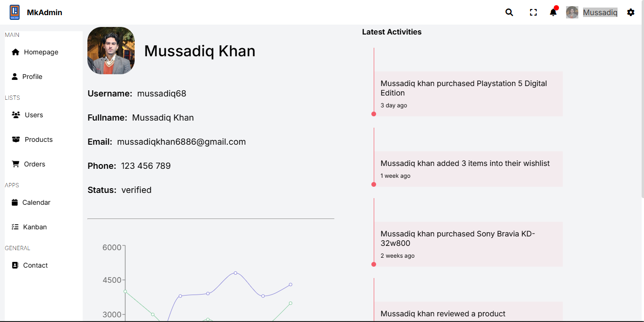Click the small header avatar
Screen dimensions: 644x322
tap(572, 12)
